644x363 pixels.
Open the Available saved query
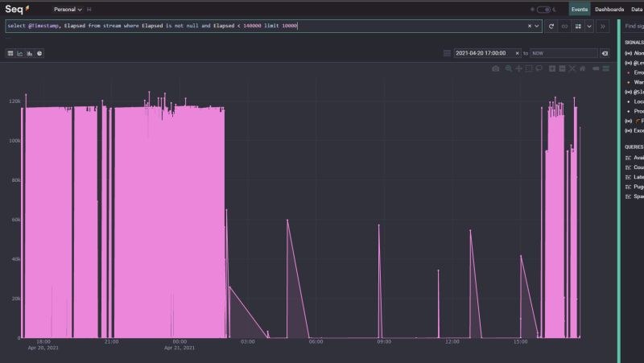pos(634,158)
